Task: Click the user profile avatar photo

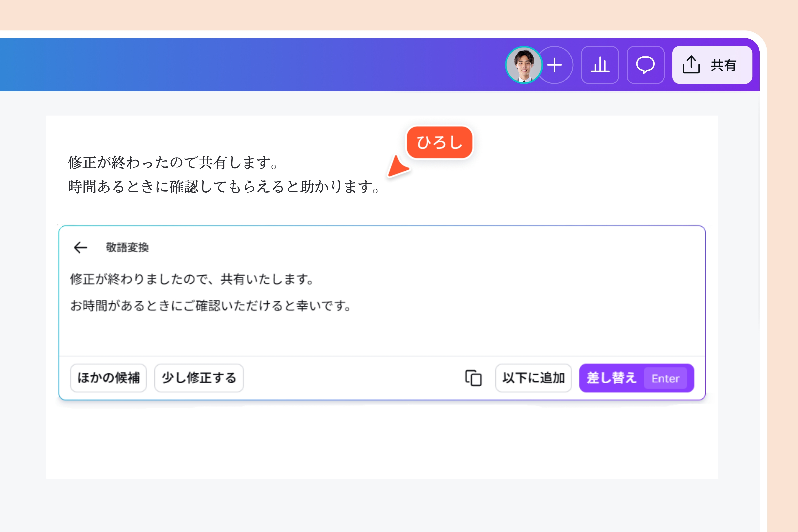Action: 524,65
